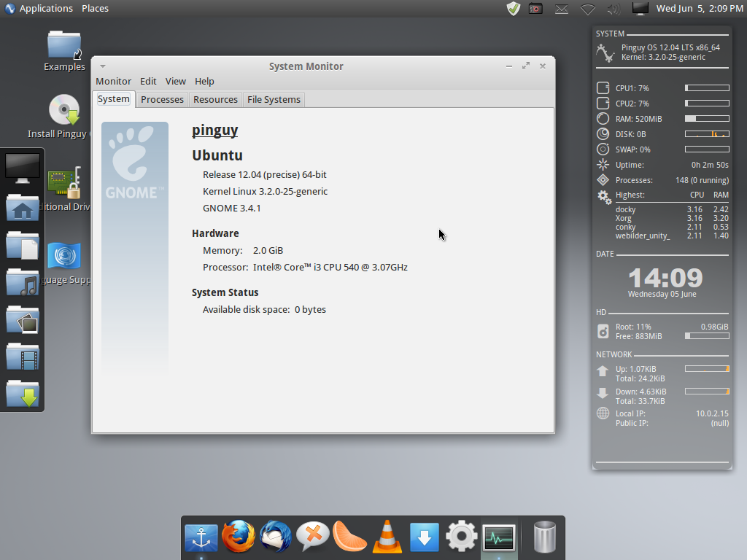Image resolution: width=747 pixels, height=560 pixels.
Task: Open the Docky anchor icon in dock
Action: coord(201,537)
